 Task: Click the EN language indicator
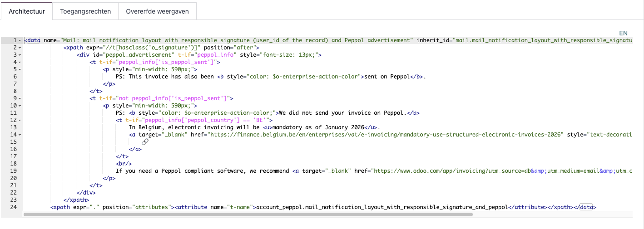coord(623,33)
